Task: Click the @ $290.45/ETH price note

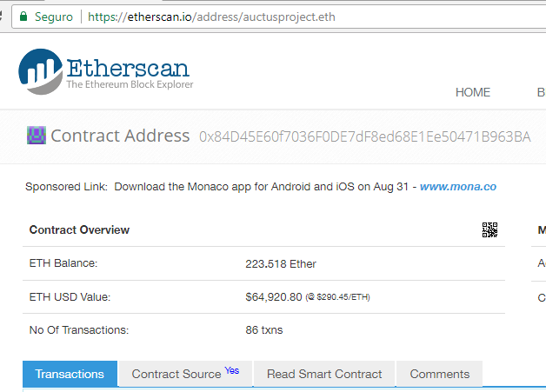Action: [x=337, y=297]
